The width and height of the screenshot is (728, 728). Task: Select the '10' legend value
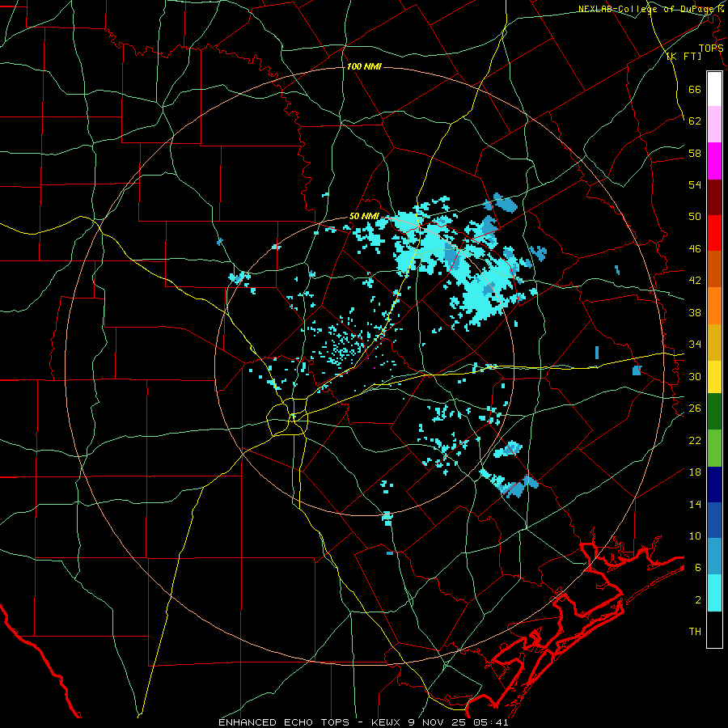[695, 536]
